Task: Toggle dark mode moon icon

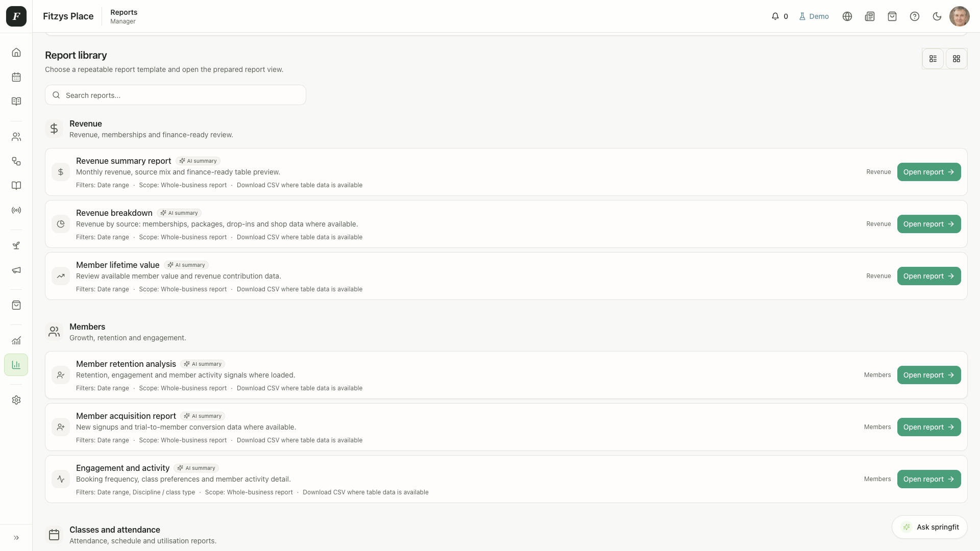Action: (937, 16)
